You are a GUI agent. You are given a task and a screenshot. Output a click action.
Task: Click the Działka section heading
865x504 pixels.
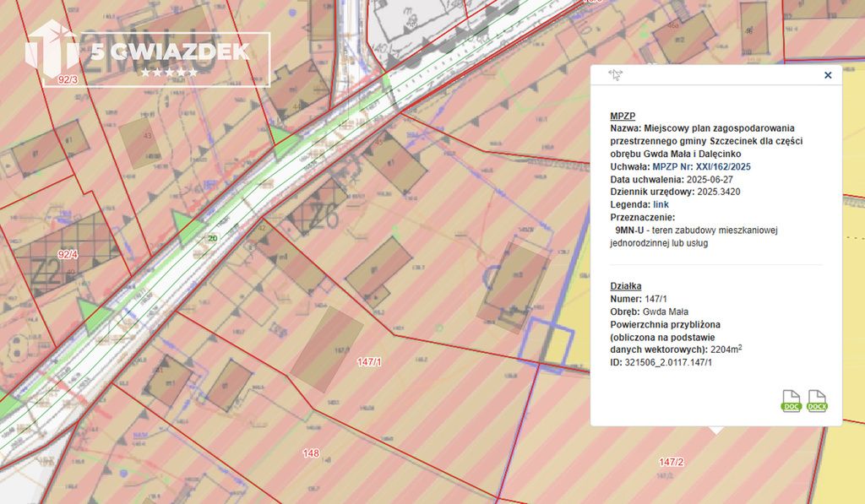pyautogui.click(x=626, y=285)
